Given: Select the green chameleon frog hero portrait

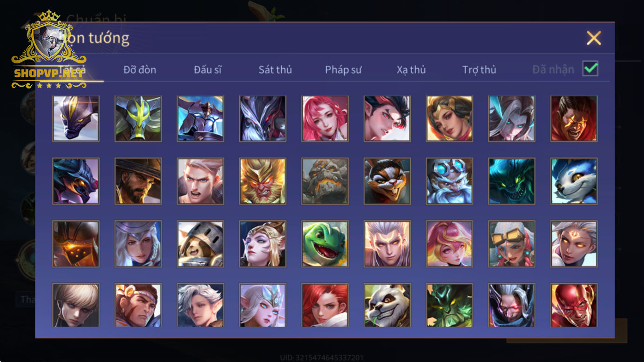Looking at the screenshot, I should click(325, 244).
